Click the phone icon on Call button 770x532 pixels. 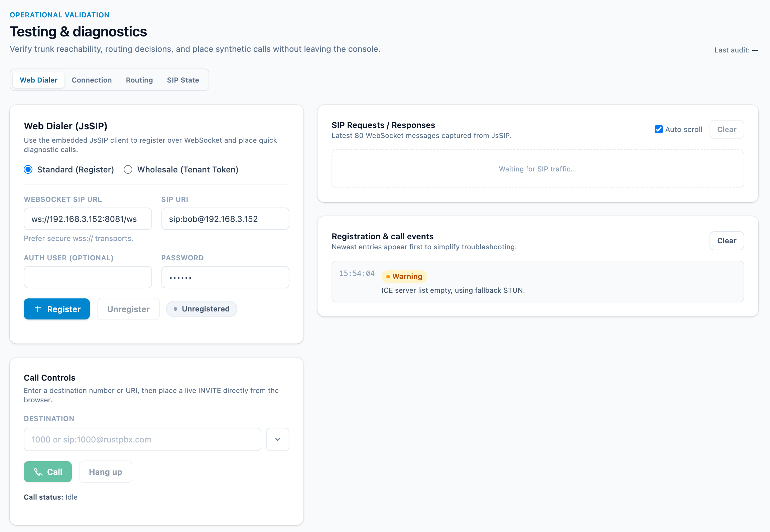tap(38, 472)
